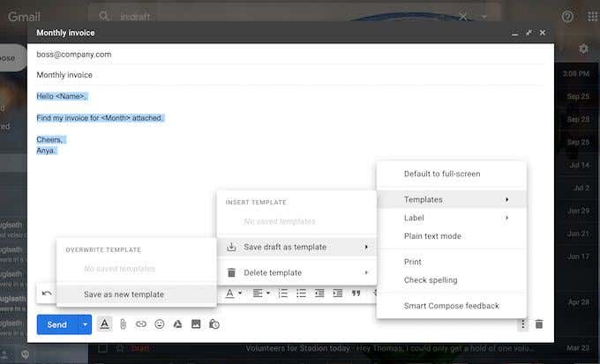Discard draft with the trash icon
Screen dimensions: 600x364
point(539,324)
